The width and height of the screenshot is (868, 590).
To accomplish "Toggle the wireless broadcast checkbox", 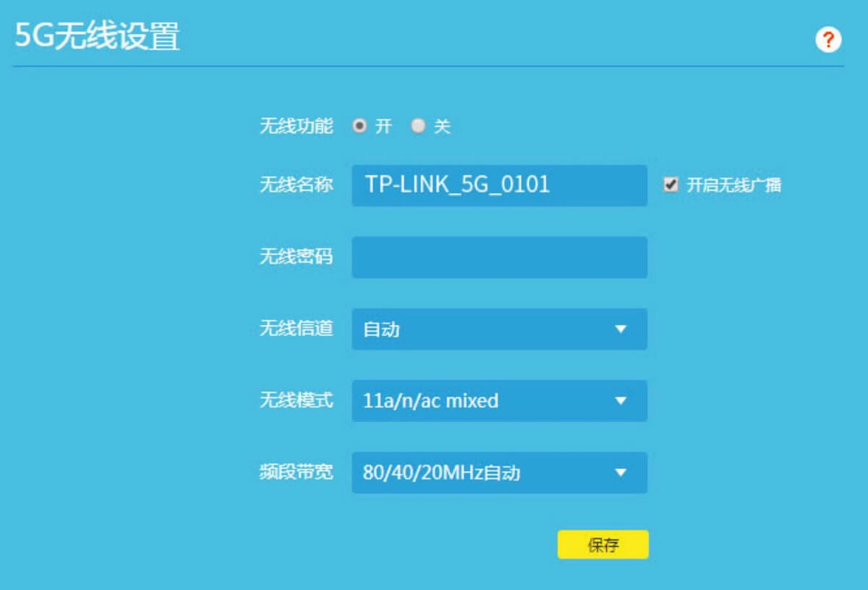I will coord(672,185).
